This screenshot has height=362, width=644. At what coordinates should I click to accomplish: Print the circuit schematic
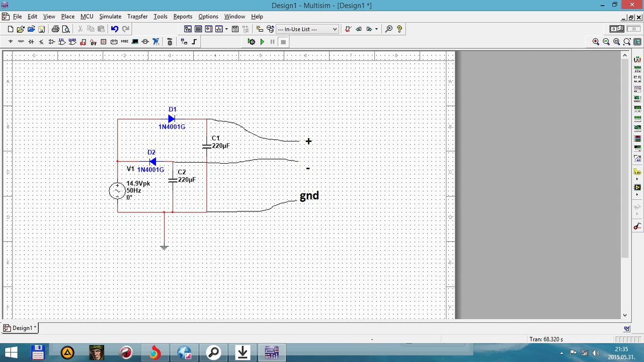55,29
